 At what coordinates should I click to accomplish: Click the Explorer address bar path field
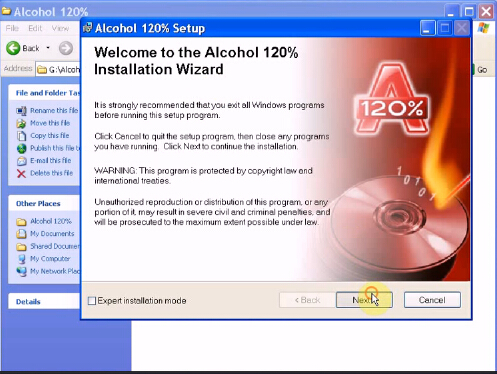59,69
